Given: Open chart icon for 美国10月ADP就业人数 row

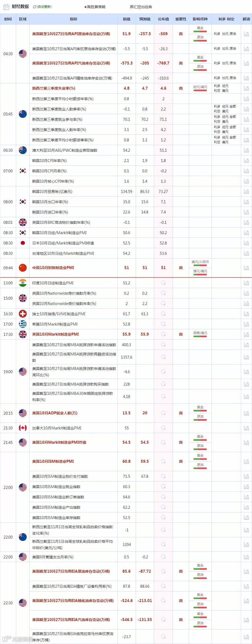Looking at the screenshot, I should tap(246, 413).
